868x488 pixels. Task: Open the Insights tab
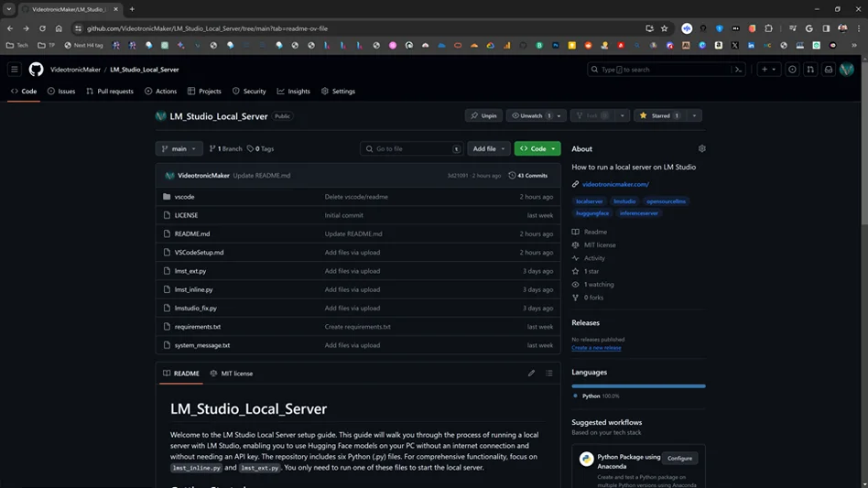[293, 92]
